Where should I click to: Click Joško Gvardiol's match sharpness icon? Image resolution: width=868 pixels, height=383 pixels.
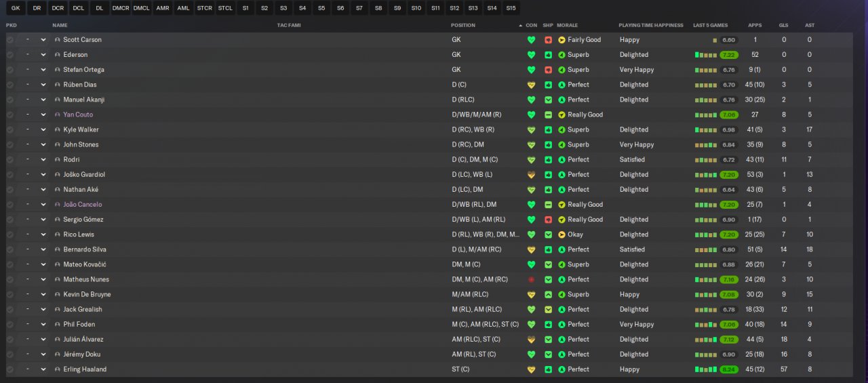coord(548,175)
